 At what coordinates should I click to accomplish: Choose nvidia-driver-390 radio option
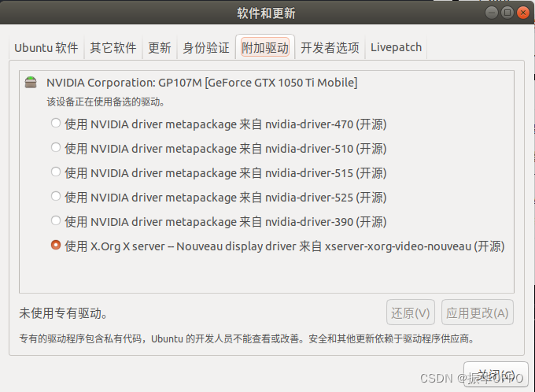56,220
